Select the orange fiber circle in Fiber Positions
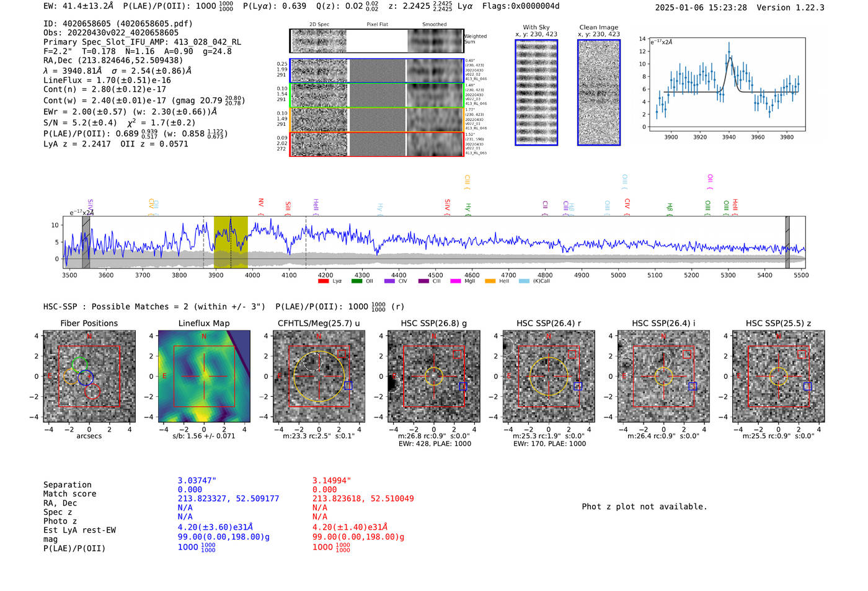 (x=72, y=376)
